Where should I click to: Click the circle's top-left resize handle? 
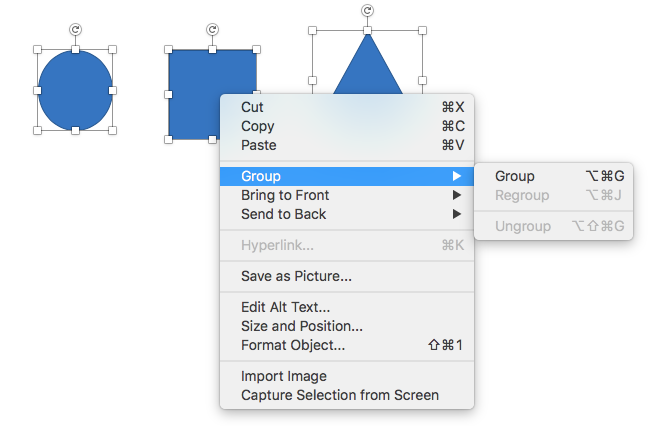tap(37, 49)
